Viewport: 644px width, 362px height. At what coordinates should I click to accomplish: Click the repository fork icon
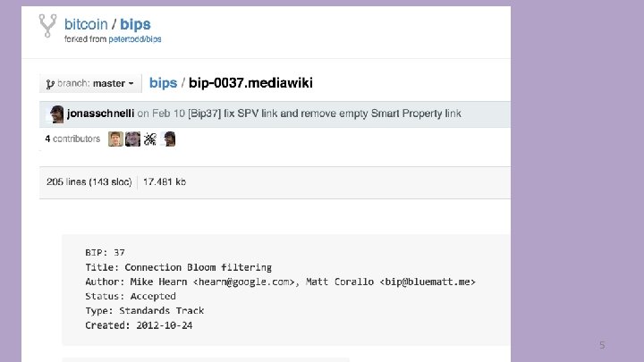pyautogui.click(x=47, y=26)
